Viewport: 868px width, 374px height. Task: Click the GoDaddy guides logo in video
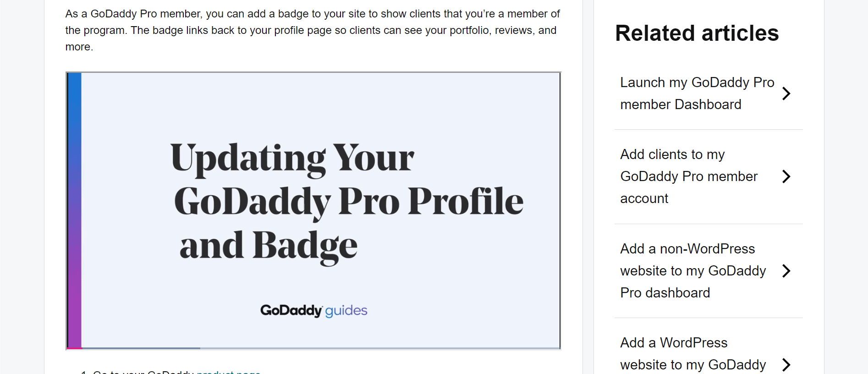tap(314, 311)
